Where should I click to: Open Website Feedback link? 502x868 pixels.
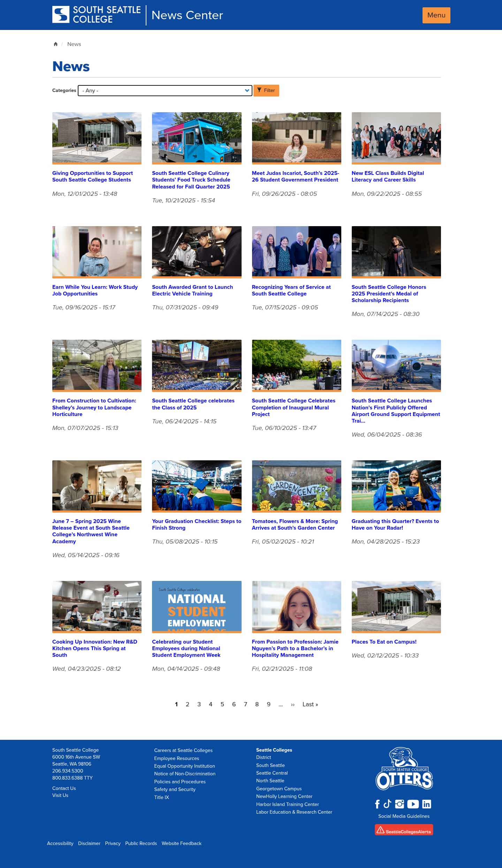(181, 843)
